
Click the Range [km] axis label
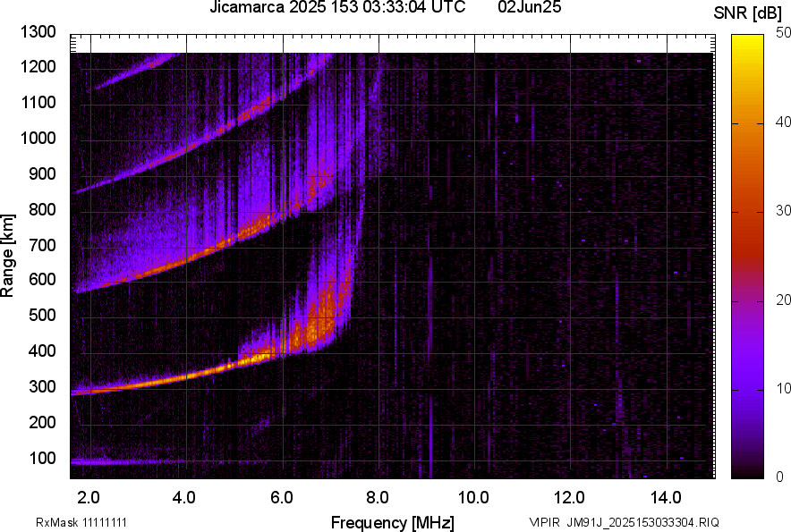7,256
